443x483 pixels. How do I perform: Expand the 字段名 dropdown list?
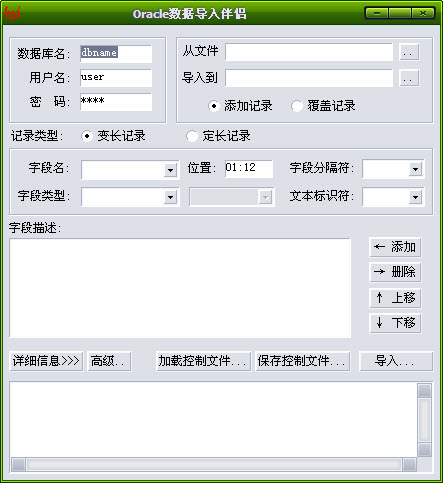pyautogui.click(x=170, y=170)
